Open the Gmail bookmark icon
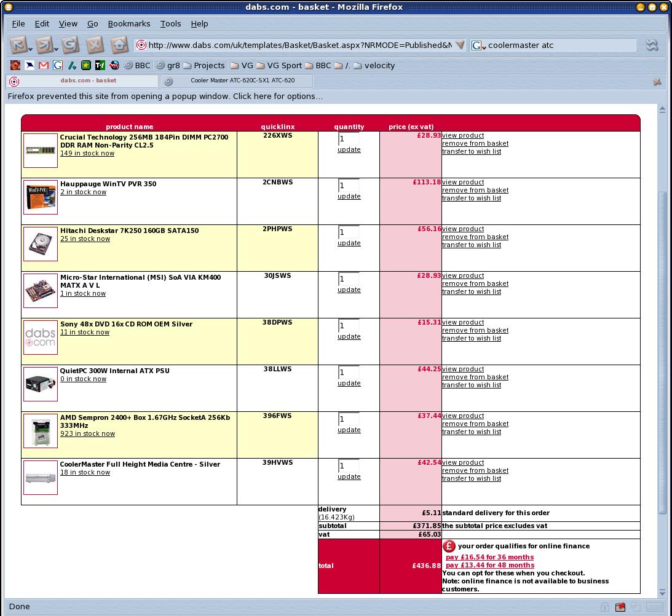This screenshot has width=672, height=616. click(x=44, y=65)
